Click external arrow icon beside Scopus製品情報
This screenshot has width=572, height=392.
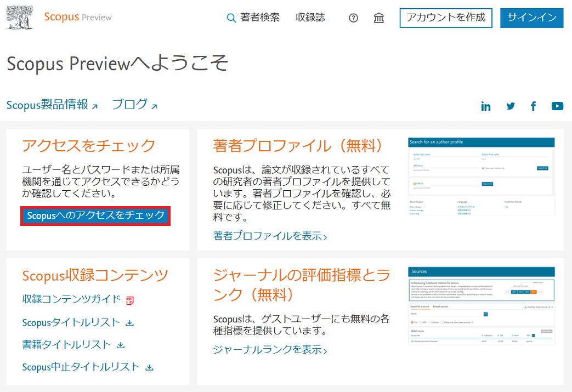(95, 106)
